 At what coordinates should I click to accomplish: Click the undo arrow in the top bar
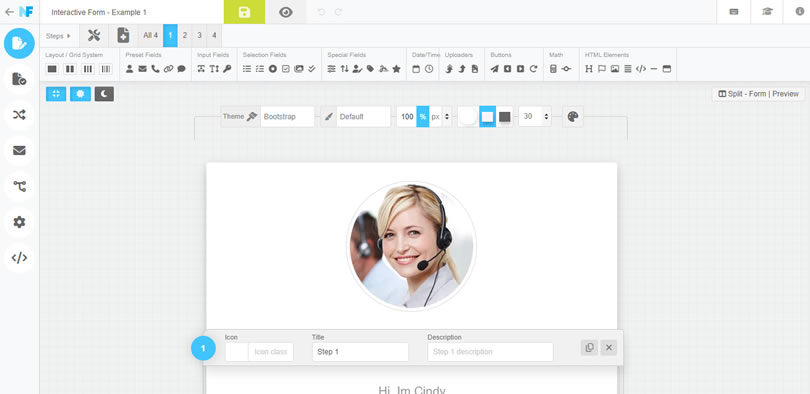pyautogui.click(x=321, y=12)
